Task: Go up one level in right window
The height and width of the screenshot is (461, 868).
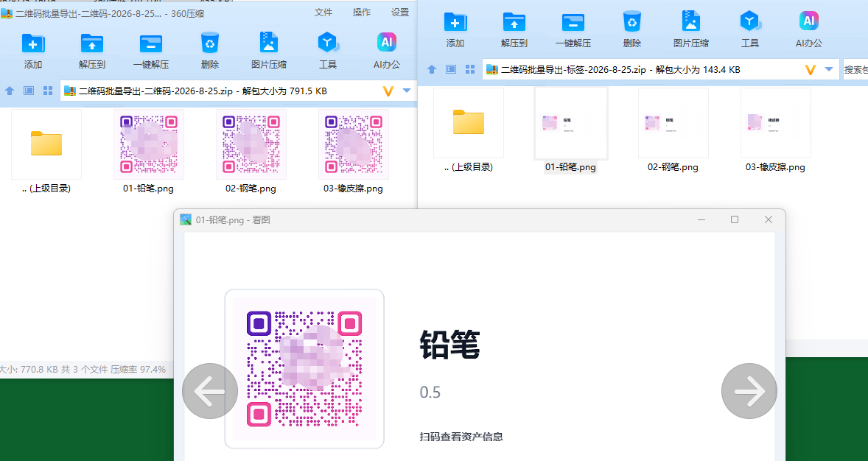Action: (x=432, y=69)
